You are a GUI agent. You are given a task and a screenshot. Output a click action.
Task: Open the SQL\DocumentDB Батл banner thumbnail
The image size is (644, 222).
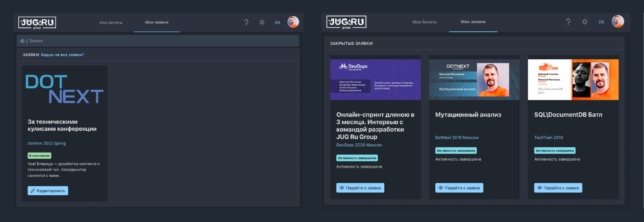coord(573,79)
